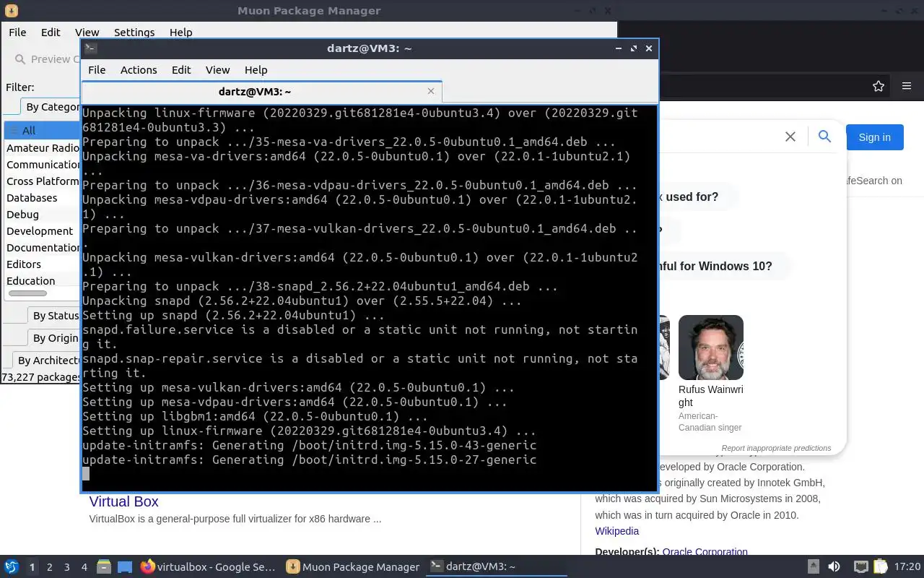Select Databases category in Muon
This screenshot has width=924, height=578.
click(42, 198)
